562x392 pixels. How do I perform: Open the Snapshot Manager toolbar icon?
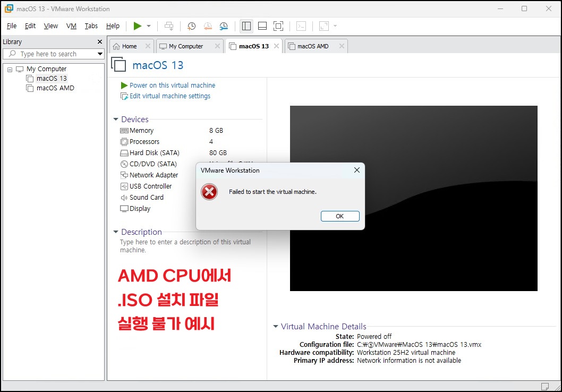click(x=224, y=26)
